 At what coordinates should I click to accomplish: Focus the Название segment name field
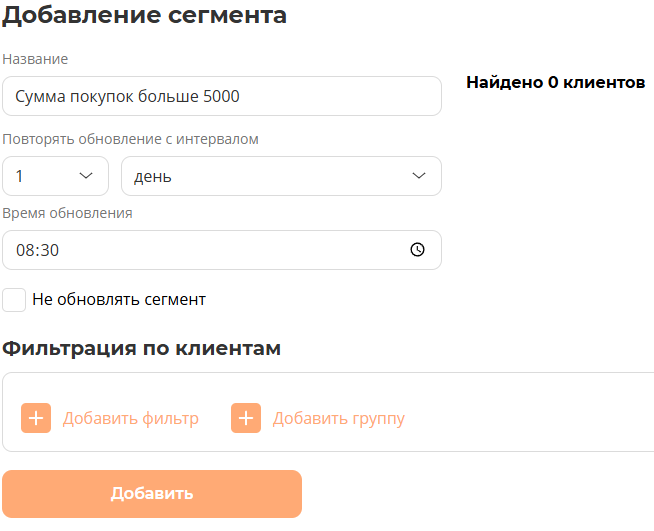point(221,97)
